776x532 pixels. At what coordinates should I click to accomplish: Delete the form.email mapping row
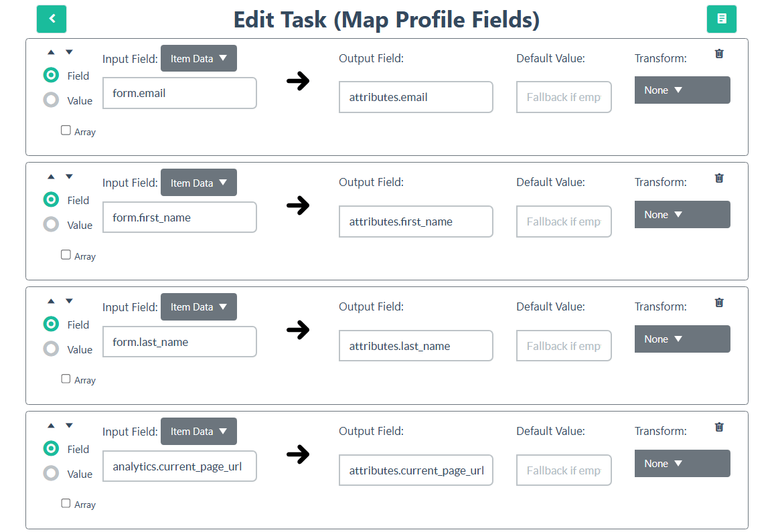coord(719,54)
